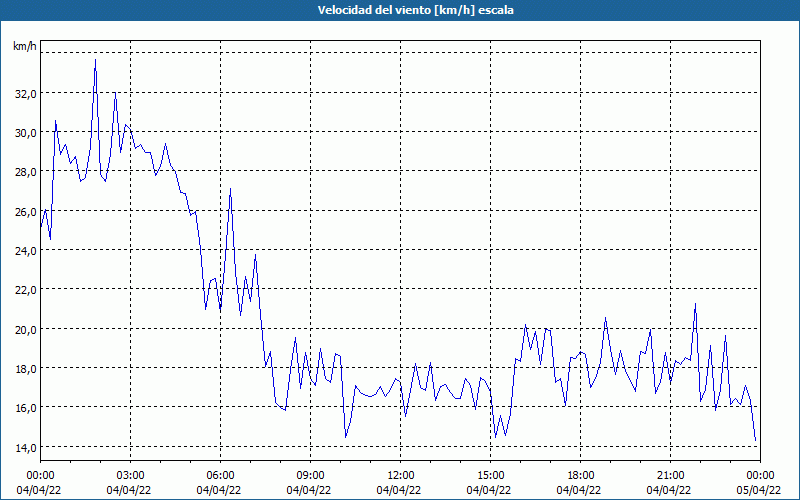Screen dimensions: 800x500
Task: Select the 26,0 y-axis value
Action: 26,211
